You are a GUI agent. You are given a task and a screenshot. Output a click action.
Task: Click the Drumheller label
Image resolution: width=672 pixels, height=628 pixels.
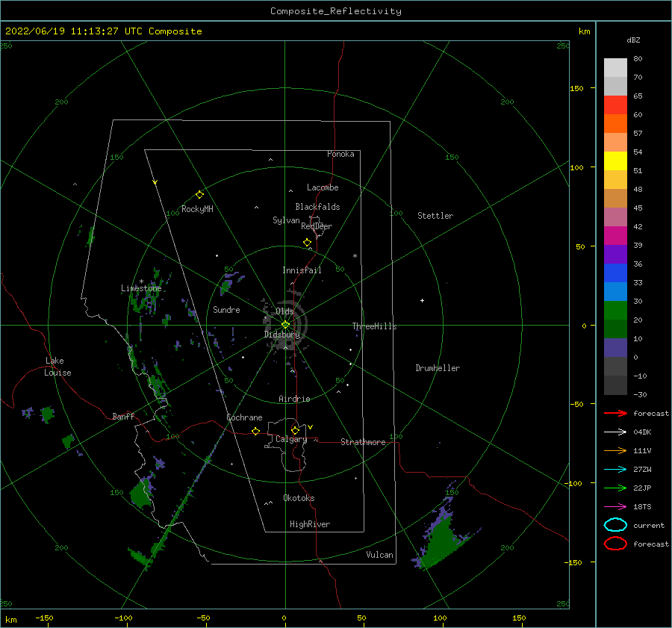click(x=438, y=368)
